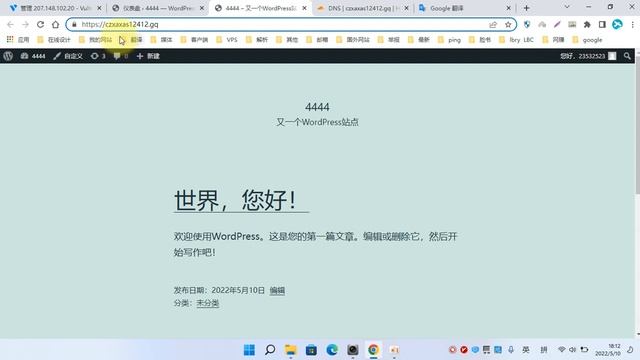Open the VPS bookmark folder
Viewport: 640px width, 360px height.
click(227, 40)
